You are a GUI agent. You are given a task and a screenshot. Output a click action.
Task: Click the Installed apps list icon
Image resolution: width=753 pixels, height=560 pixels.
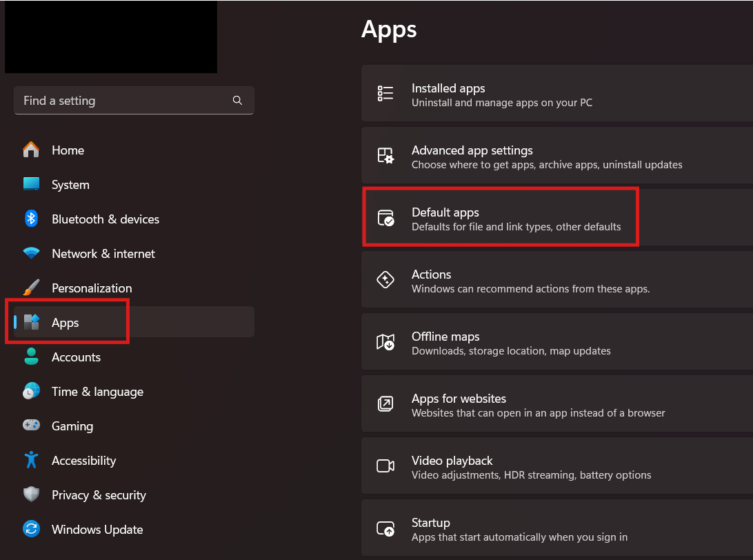pos(385,94)
